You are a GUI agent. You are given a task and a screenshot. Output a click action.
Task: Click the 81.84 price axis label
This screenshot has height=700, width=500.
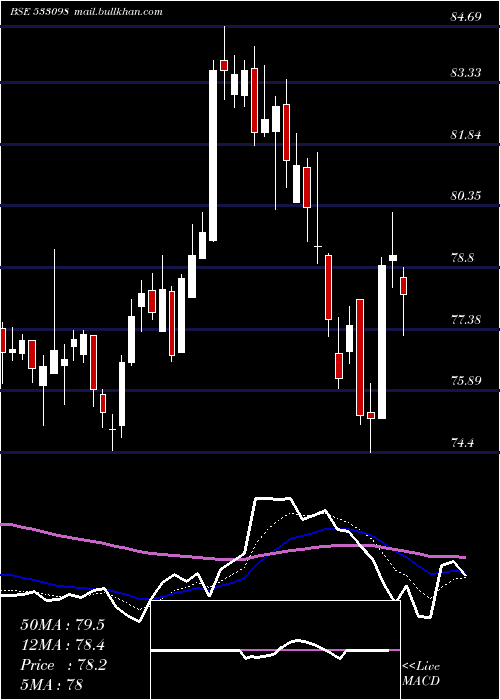pos(466,134)
